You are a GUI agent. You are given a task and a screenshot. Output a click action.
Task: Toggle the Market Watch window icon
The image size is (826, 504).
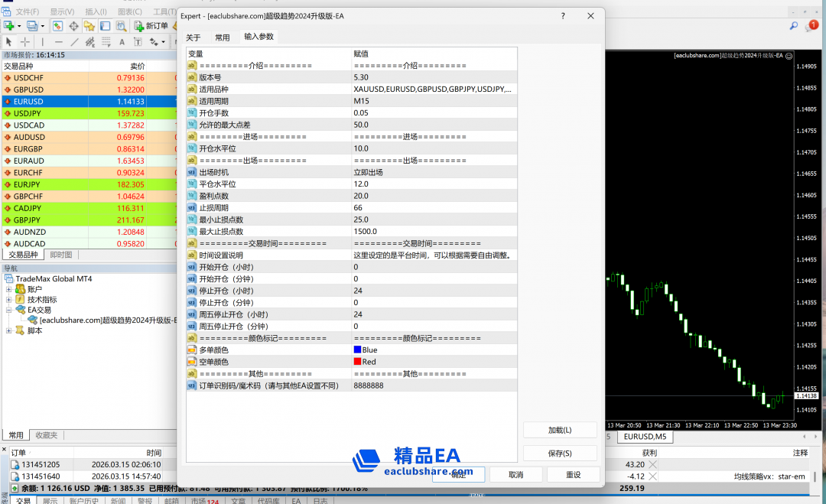pyautogui.click(x=57, y=26)
